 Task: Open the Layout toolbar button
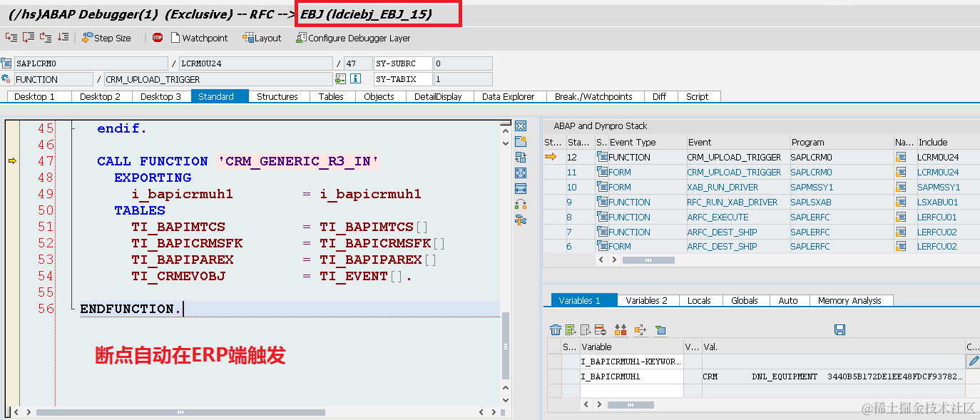coord(262,38)
